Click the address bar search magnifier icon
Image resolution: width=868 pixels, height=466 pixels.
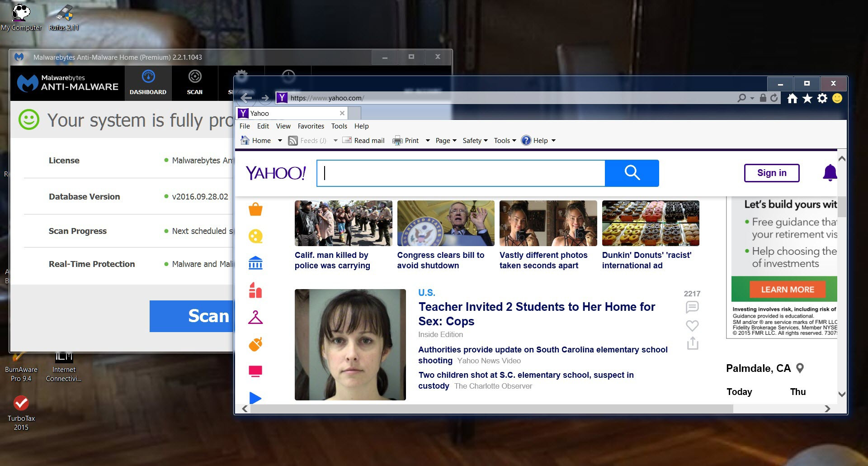point(742,98)
